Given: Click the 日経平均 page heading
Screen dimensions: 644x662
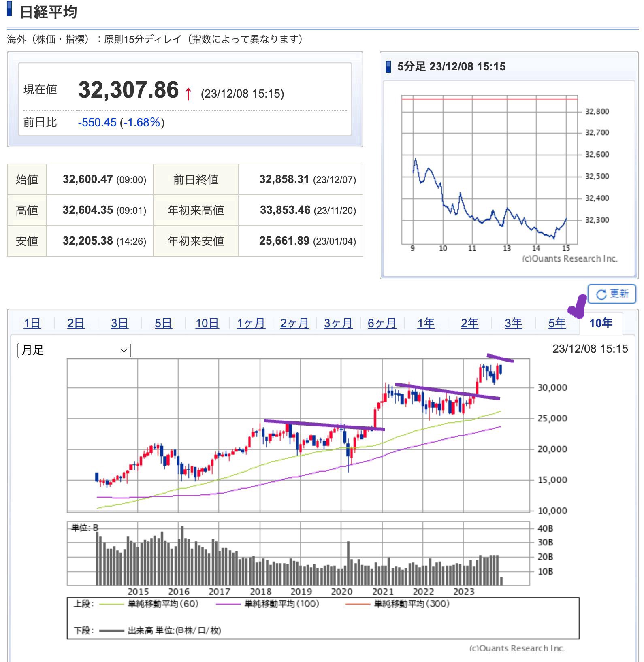Looking at the screenshot, I should tap(48, 12).
